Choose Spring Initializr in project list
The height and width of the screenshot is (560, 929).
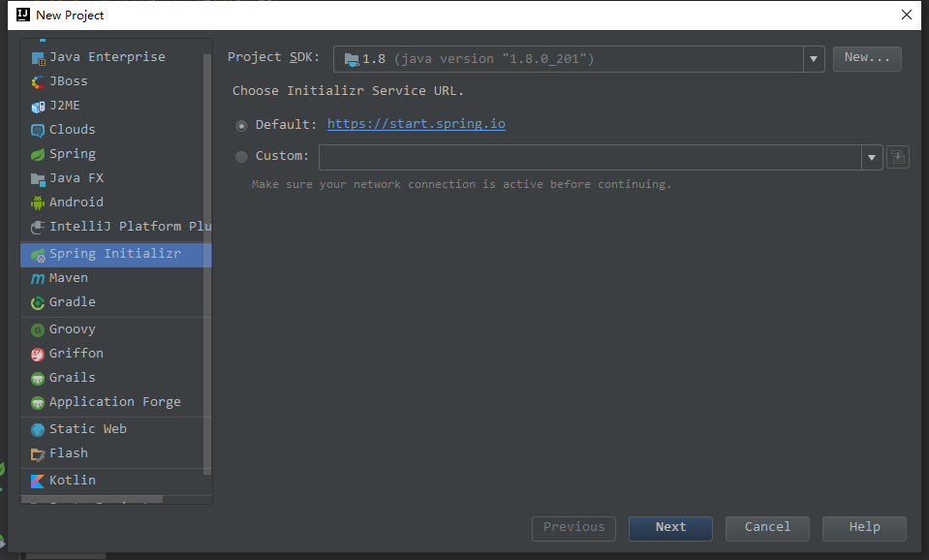(x=114, y=254)
